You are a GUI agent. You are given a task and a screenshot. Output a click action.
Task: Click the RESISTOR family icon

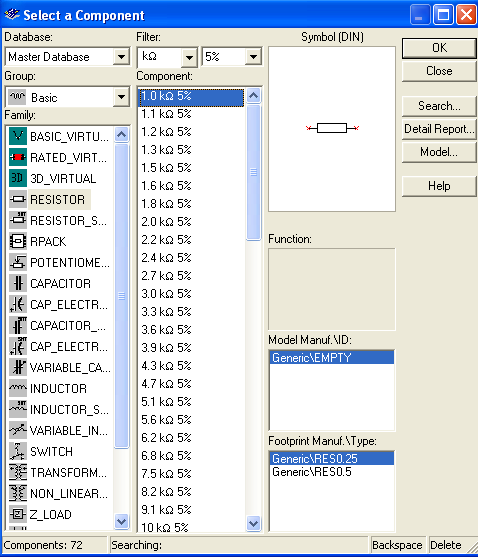click(x=18, y=199)
